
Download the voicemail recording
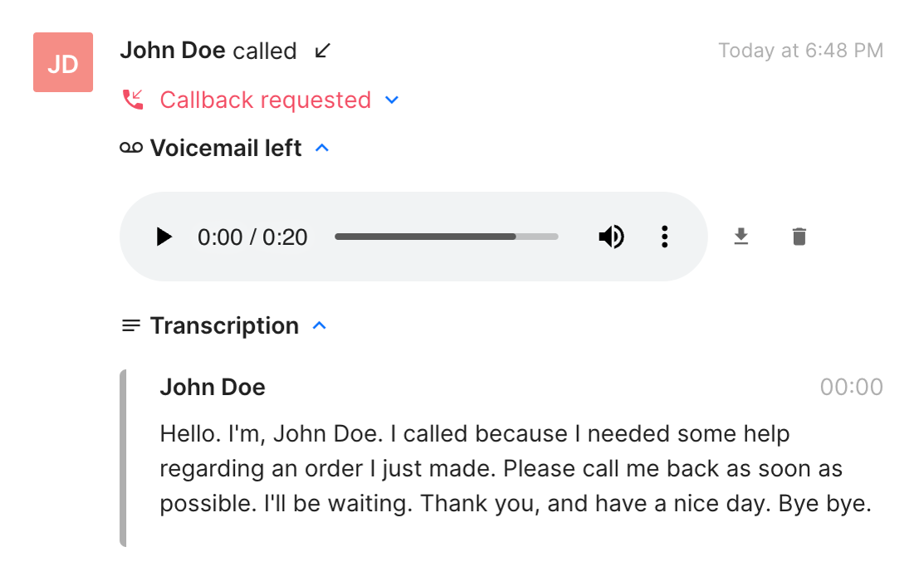tap(741, 237)
